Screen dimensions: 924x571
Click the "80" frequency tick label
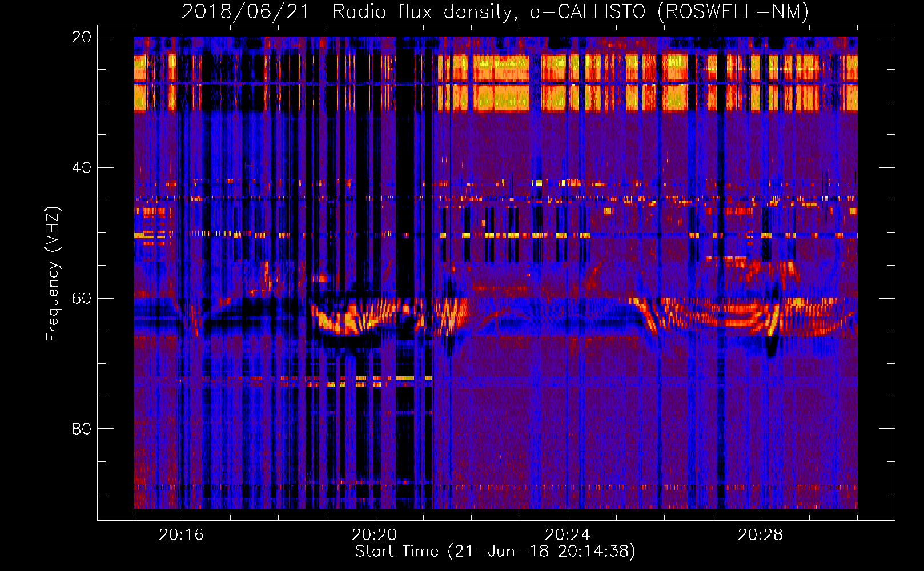point(81,429)
